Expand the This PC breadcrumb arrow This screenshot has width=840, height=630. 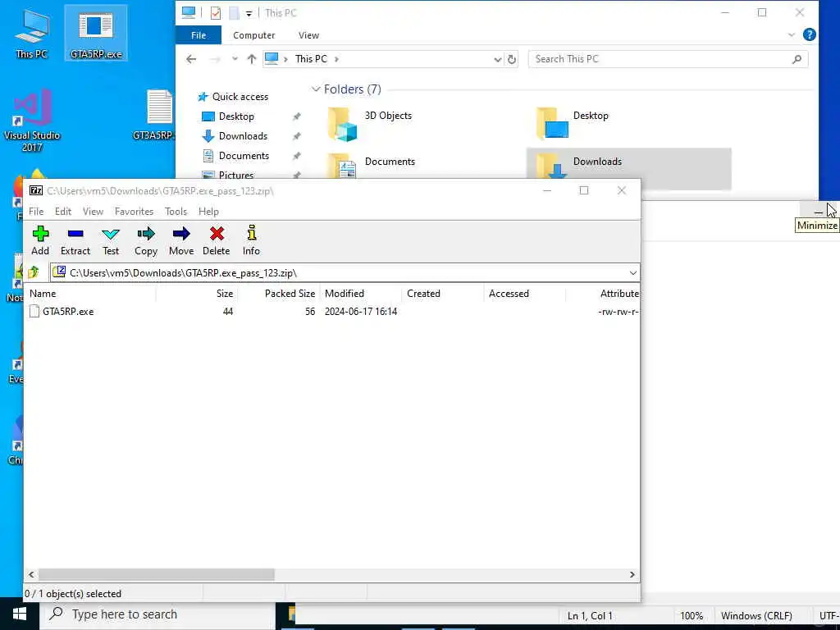click(x=336, y=59)
